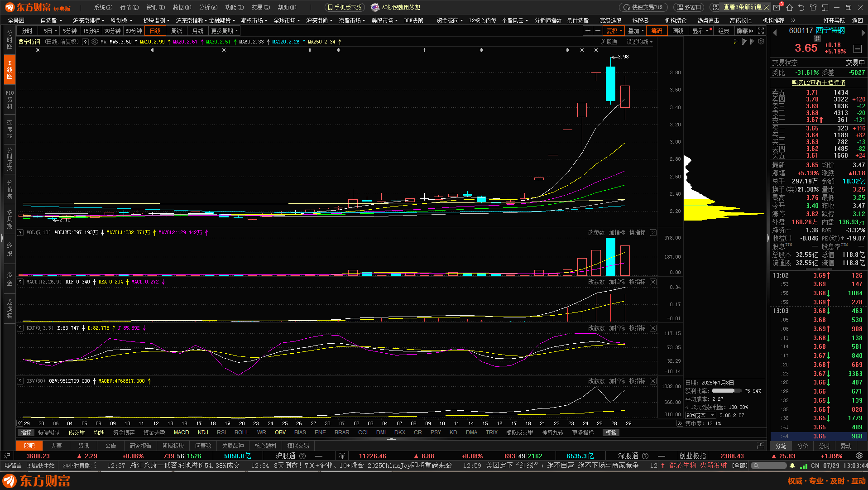Open the 显示 display dropdown
This screenshot has height=490, width=868.
click(x=700, y=31)
